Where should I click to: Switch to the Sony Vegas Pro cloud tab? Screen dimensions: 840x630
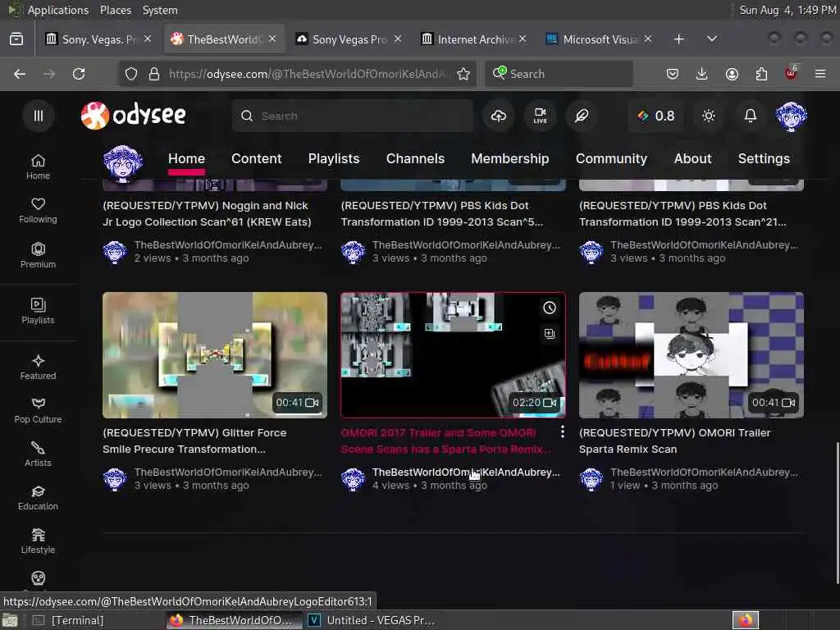(x=348, y=39)
